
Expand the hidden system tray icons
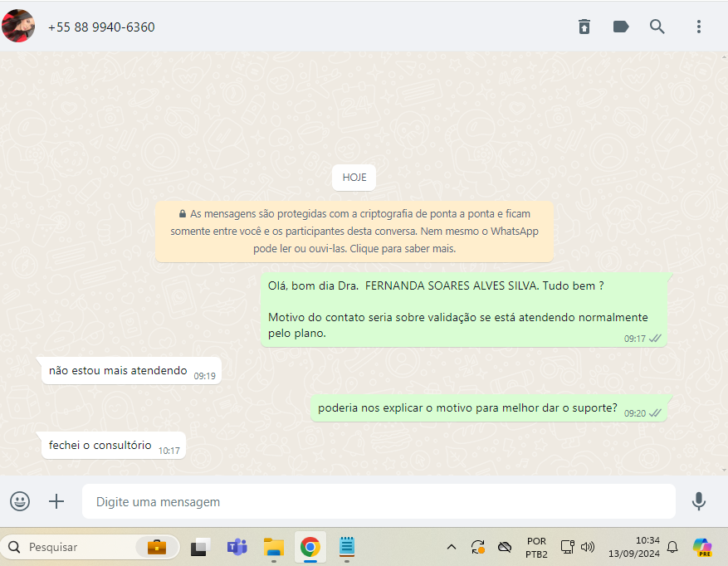(452, 547)
